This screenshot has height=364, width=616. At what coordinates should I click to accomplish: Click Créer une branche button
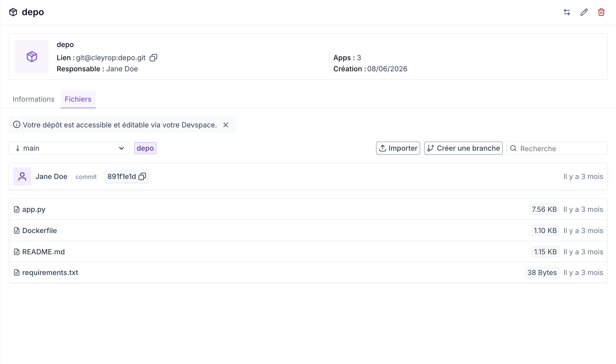click(463, 148)
